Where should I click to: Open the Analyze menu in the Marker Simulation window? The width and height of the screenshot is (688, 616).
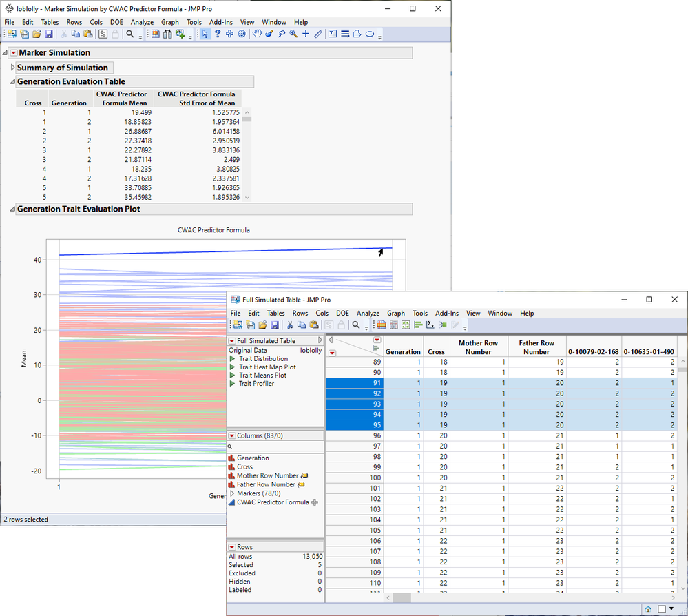tap(142, 22)
